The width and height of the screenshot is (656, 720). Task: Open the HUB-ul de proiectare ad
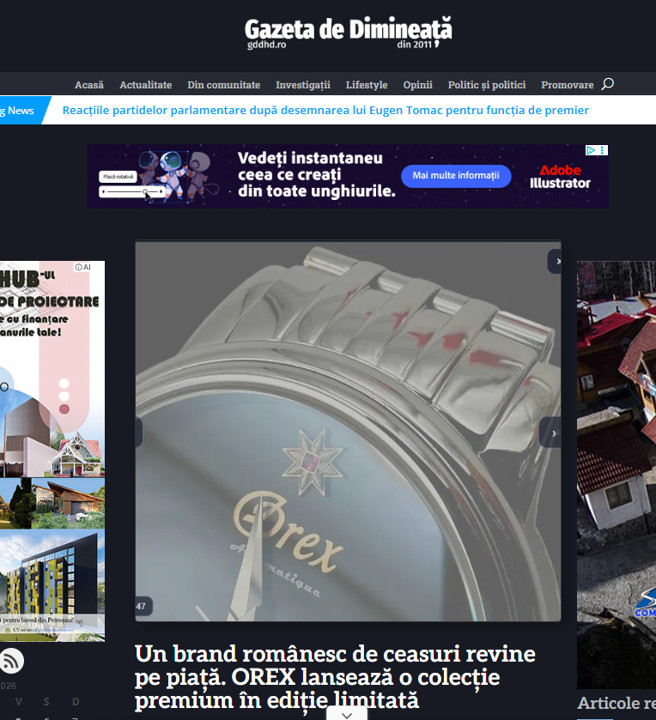pos(52,451)
